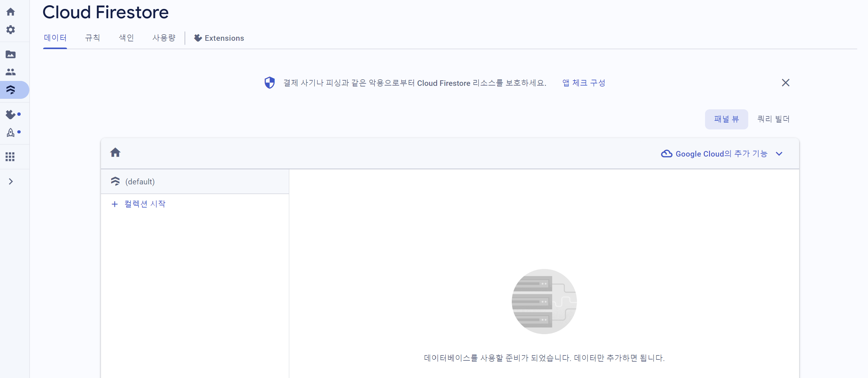Open the rocket release icon in sidebar

pyautogui.click(x=10, y=132)
